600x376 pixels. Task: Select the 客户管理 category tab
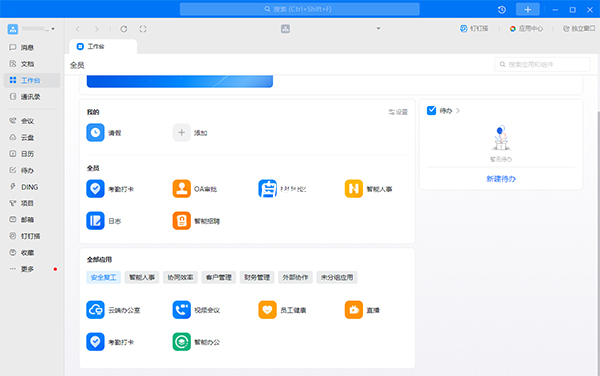tap(218, 277)
